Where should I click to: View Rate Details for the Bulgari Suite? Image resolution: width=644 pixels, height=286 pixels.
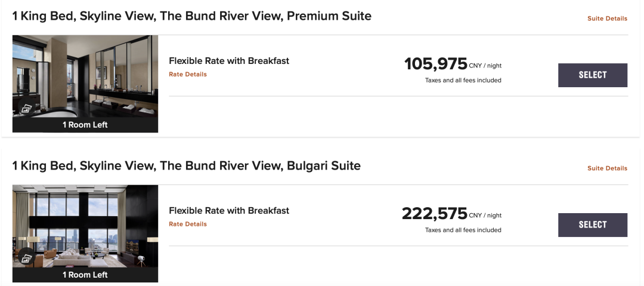188,225
